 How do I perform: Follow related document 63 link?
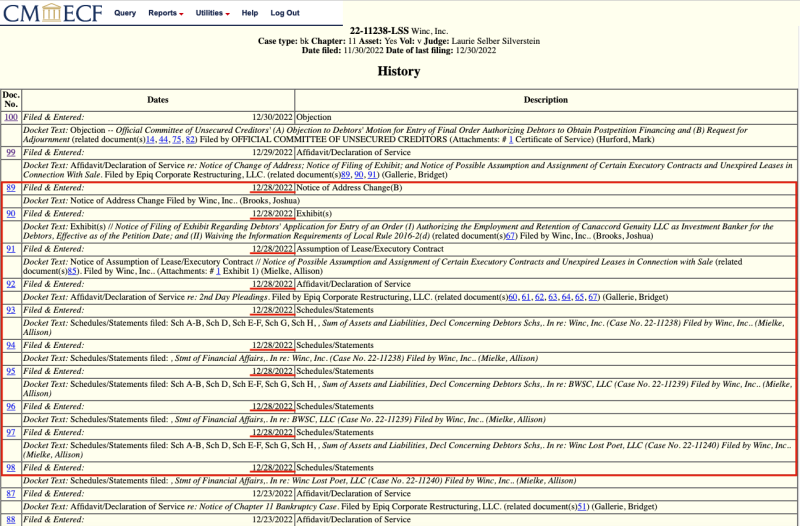(553, 296)
